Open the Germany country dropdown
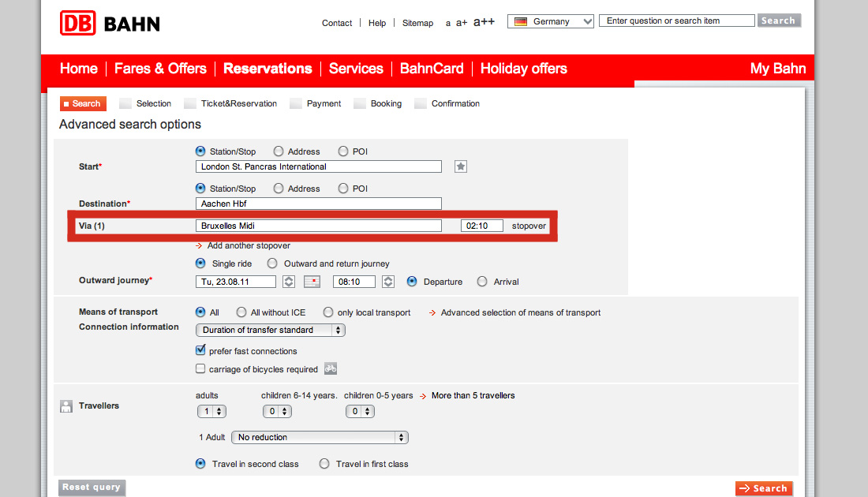This screenshot has height=497, width=868. 551,21
